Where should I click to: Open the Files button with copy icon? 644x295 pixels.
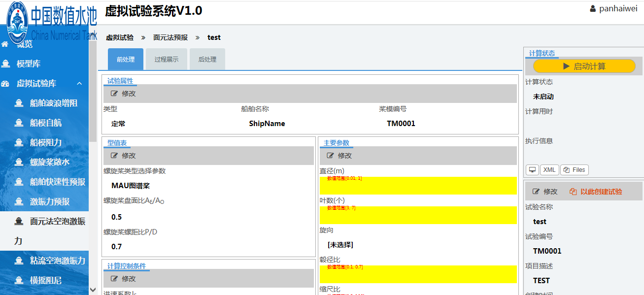point(575,170)
